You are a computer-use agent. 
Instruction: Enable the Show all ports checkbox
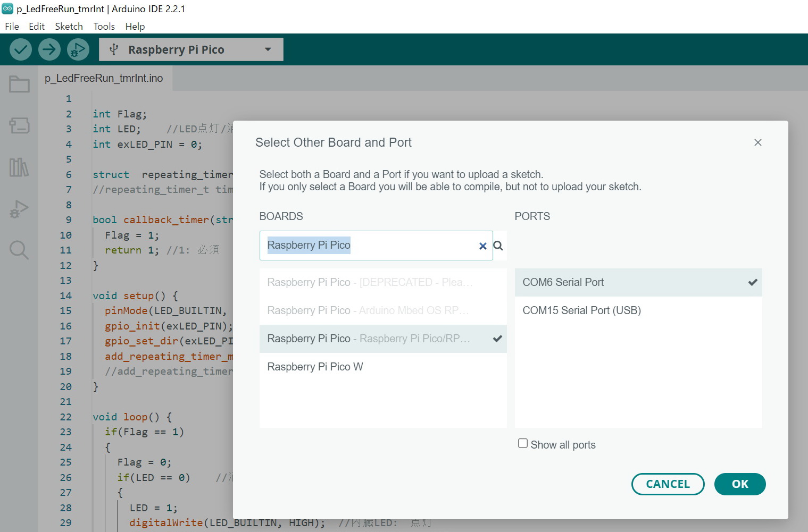(523, 443)
